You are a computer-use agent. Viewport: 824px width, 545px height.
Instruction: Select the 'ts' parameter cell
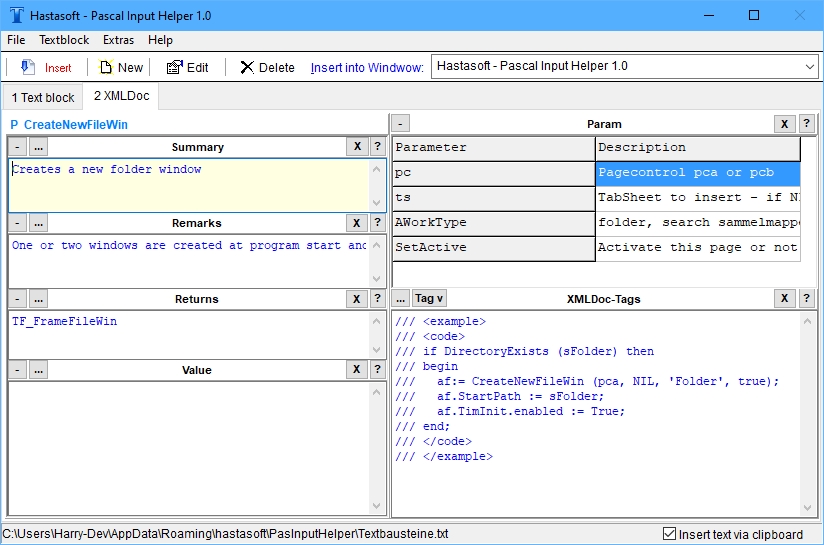(x=493, y=198)
